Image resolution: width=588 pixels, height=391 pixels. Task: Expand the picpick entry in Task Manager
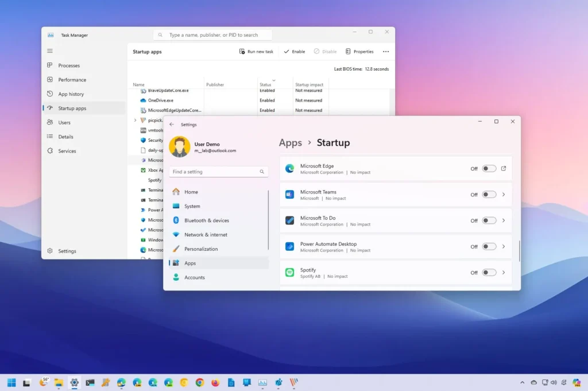click(x=136, y=120)
